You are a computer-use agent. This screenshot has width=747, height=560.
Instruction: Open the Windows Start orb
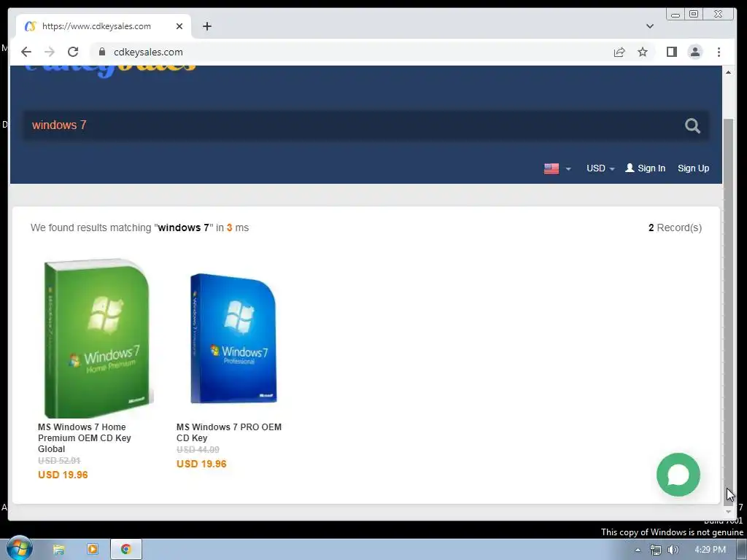tap(20, 548)
